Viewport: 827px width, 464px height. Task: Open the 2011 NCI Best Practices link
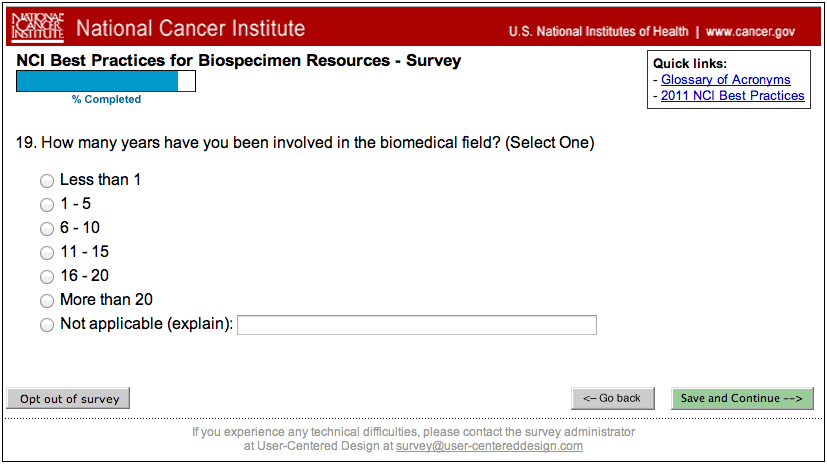pos(732,96)
